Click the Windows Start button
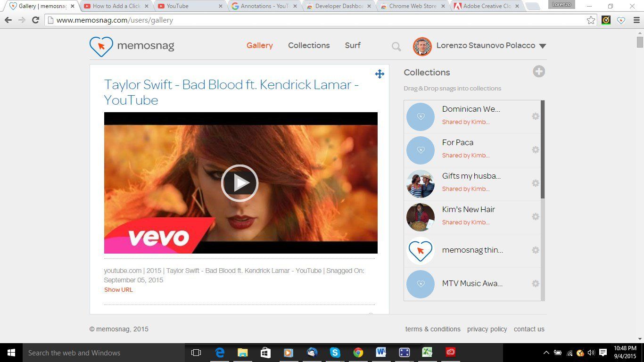This screenshot has height=362, width=644. 11,353
